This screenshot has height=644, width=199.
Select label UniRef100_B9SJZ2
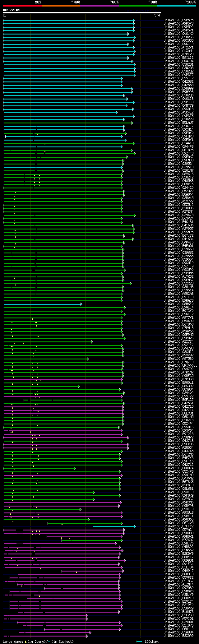click(178, 396)
